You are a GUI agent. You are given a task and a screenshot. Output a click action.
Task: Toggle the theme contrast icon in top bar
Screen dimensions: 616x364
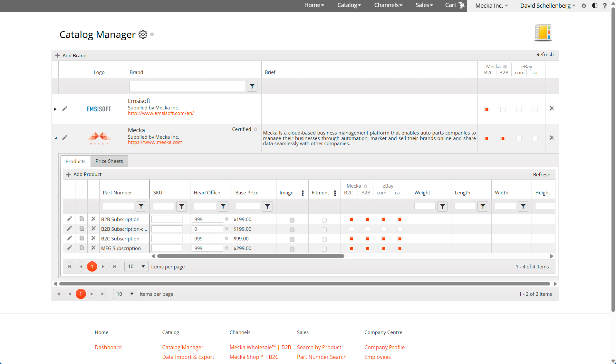595,5
